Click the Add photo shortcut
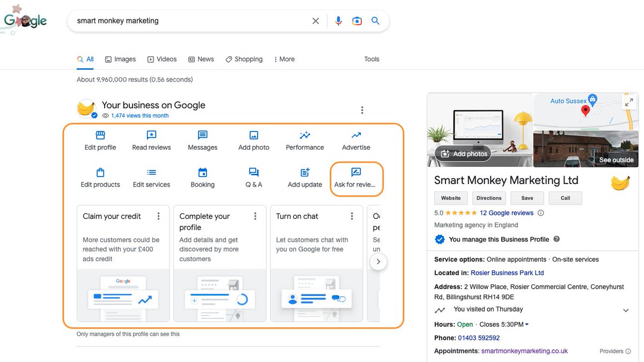This screenshot has width=644, height=362. (x=254, y=141)
